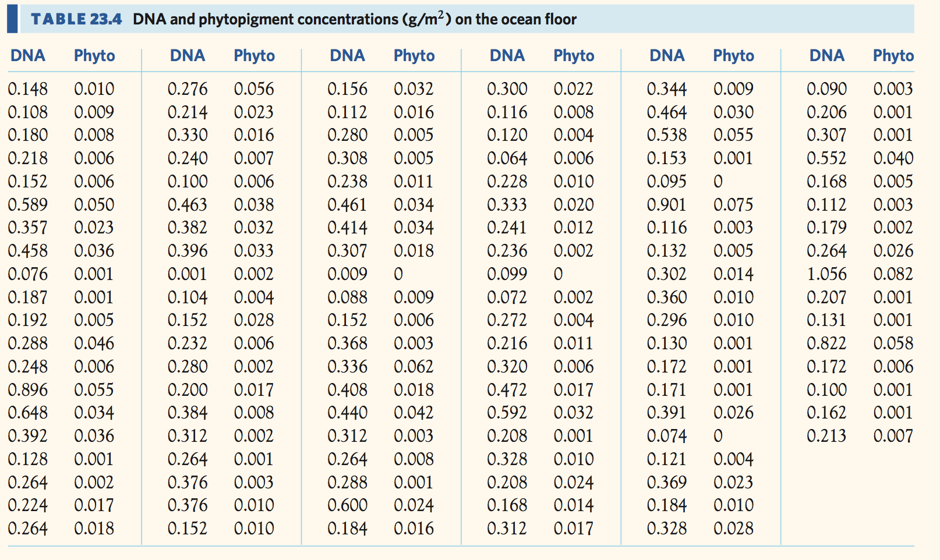
Task: Select the Phyto value 0.082
Action: pyautogui.click(x=893, y=274)
